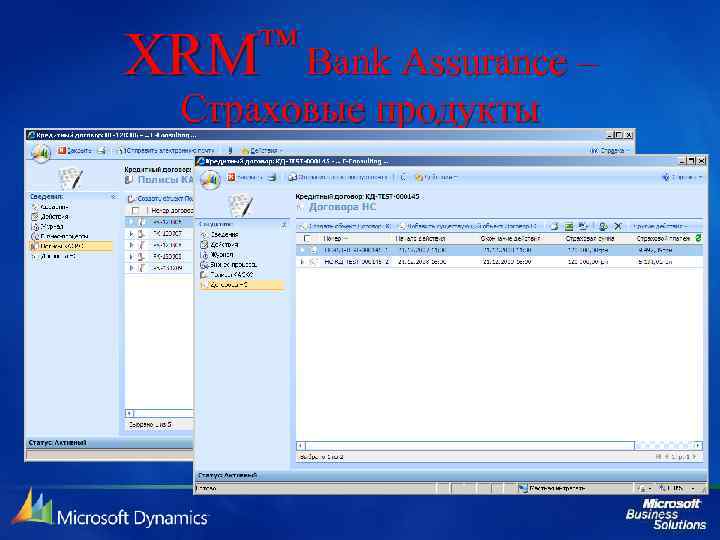Open Сведения in front window sidebar

pos(219,235)
